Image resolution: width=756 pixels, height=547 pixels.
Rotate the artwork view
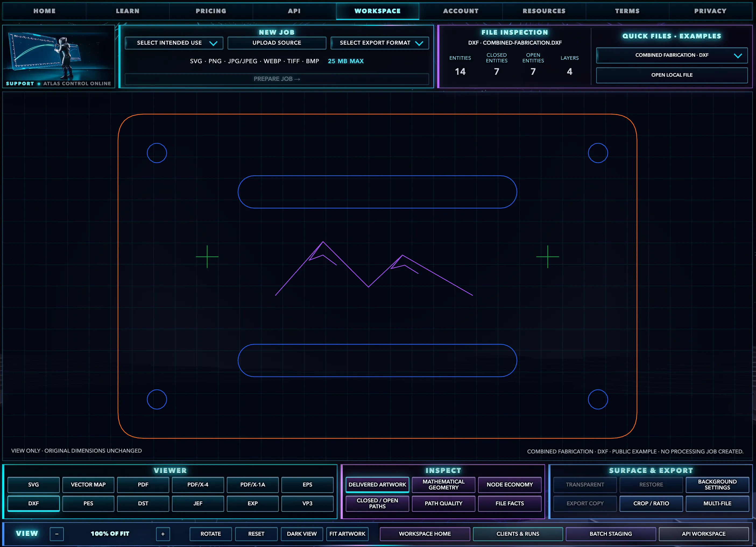tap(211, 534)
